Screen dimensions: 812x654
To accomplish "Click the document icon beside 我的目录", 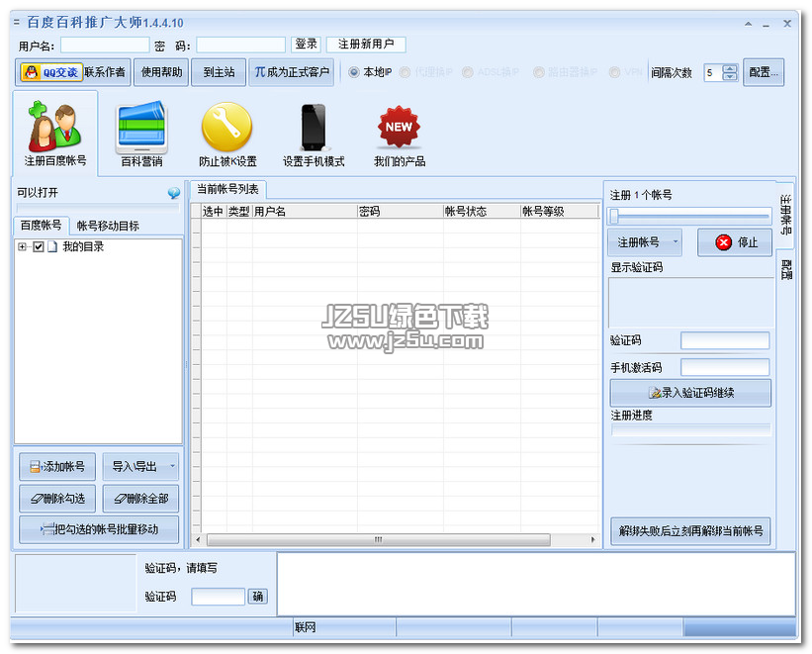I will click(x=52, y=246).
